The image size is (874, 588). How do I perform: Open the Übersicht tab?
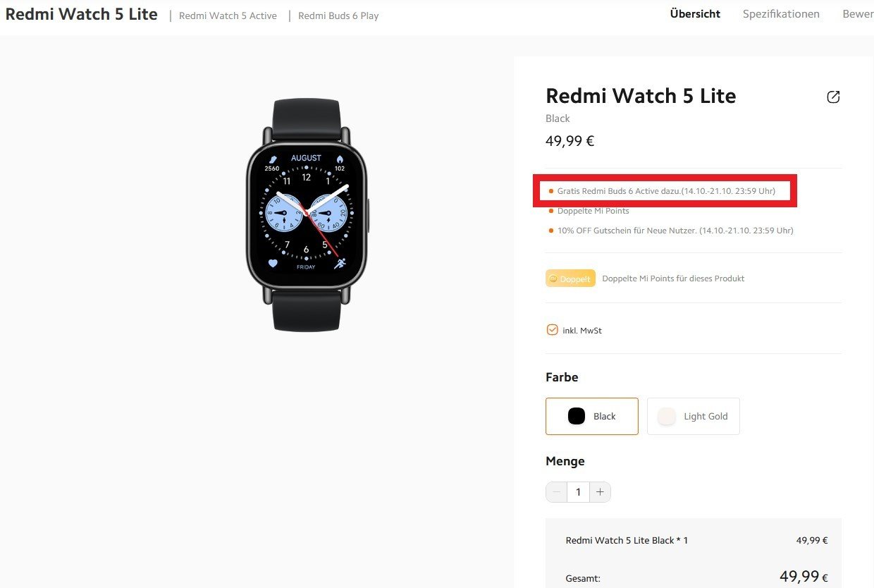click(x=695, y=14)
